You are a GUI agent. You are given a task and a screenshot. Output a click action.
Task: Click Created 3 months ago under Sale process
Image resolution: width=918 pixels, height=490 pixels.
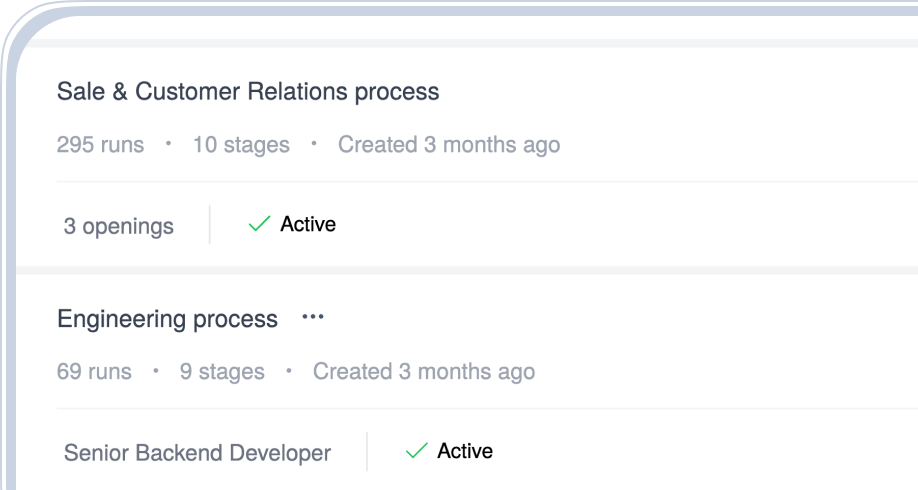click(449, 145)
